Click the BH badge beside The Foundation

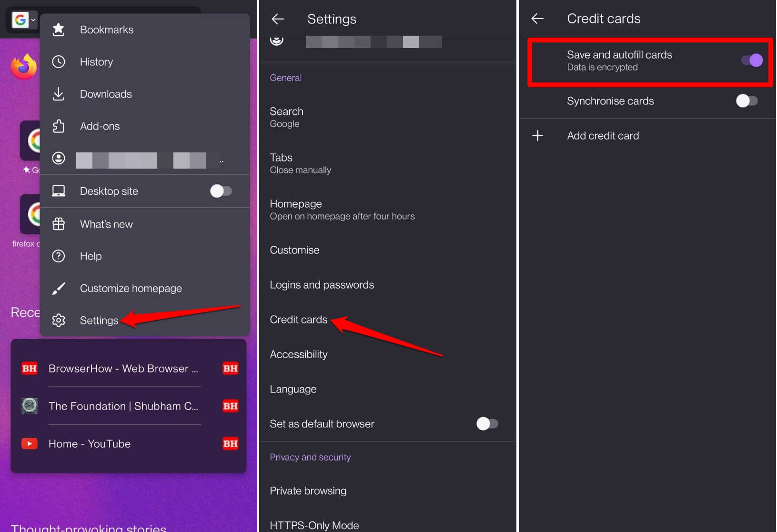pos(231,406)
